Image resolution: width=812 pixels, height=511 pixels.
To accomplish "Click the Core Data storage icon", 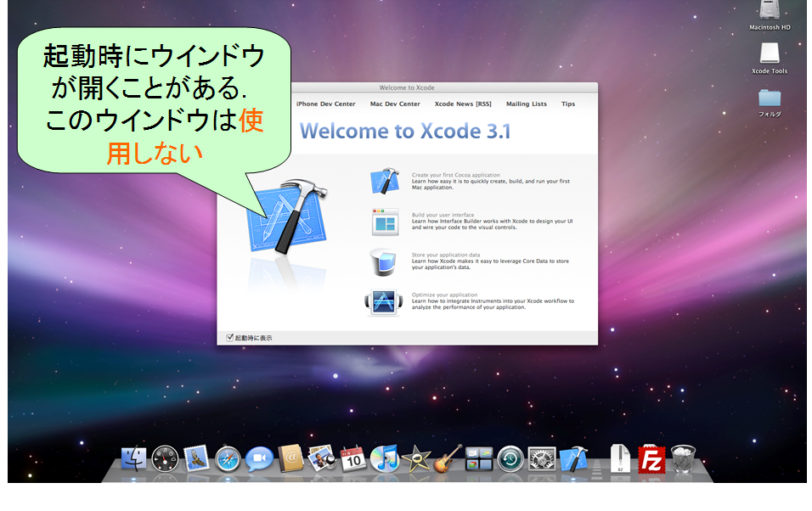I will (384, 261).
